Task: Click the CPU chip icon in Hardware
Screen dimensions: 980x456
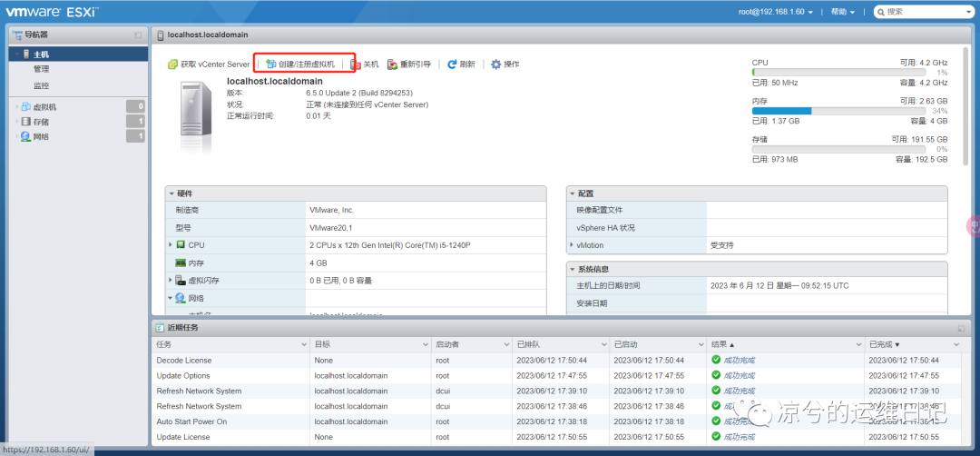Action: click(x=181, y=244)
